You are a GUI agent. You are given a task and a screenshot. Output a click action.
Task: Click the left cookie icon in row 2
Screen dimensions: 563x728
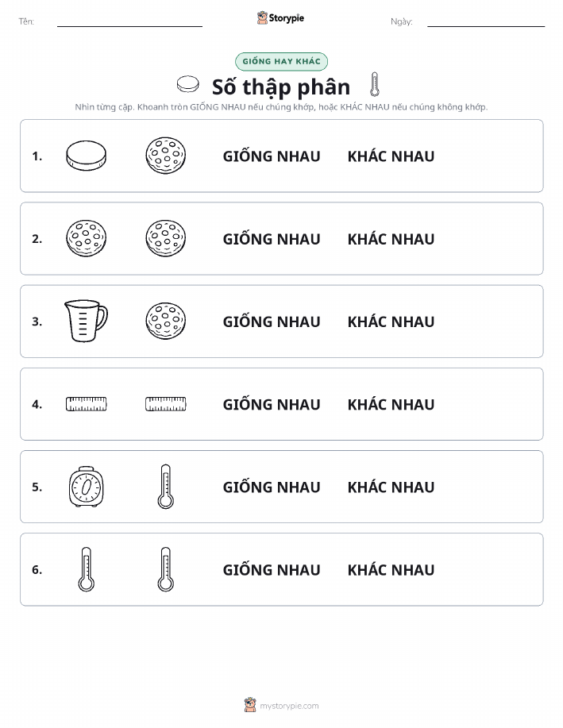[87, 238]
